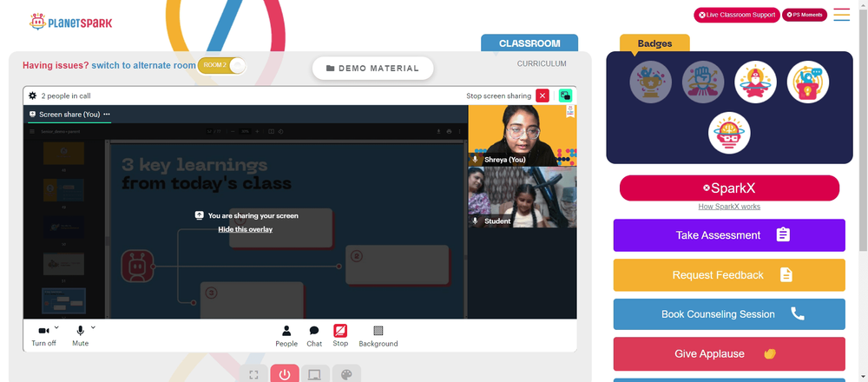Select the podium speaker badge
The height and width of the screenshot is (382, 868).
pos(807,82)
